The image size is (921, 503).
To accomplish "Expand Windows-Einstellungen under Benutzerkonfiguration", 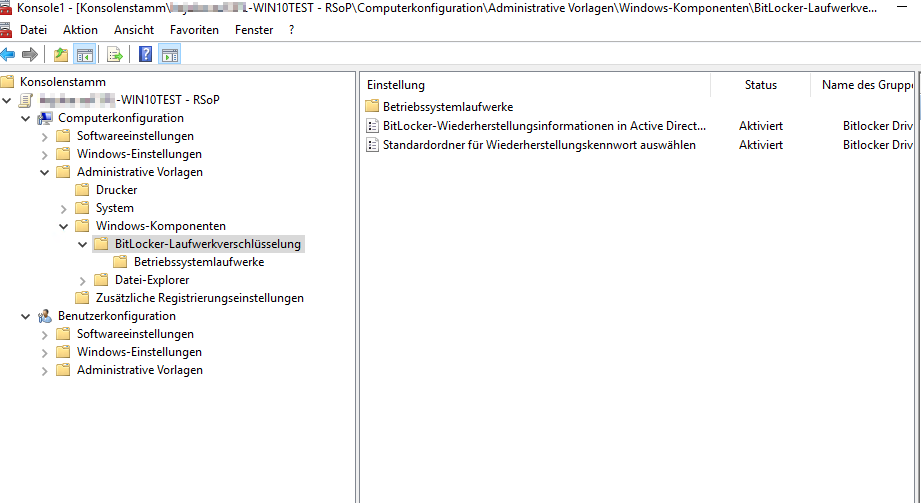I will (45, 353).
